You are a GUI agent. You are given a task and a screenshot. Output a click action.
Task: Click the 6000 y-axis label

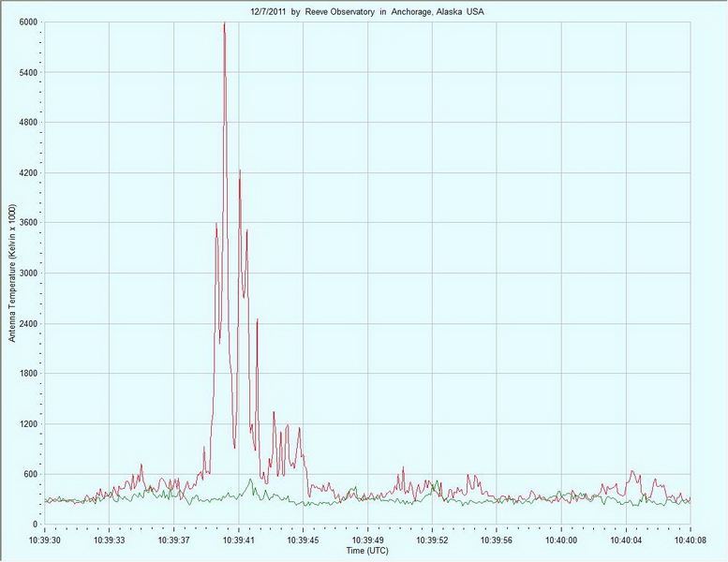tap(28, 22)
